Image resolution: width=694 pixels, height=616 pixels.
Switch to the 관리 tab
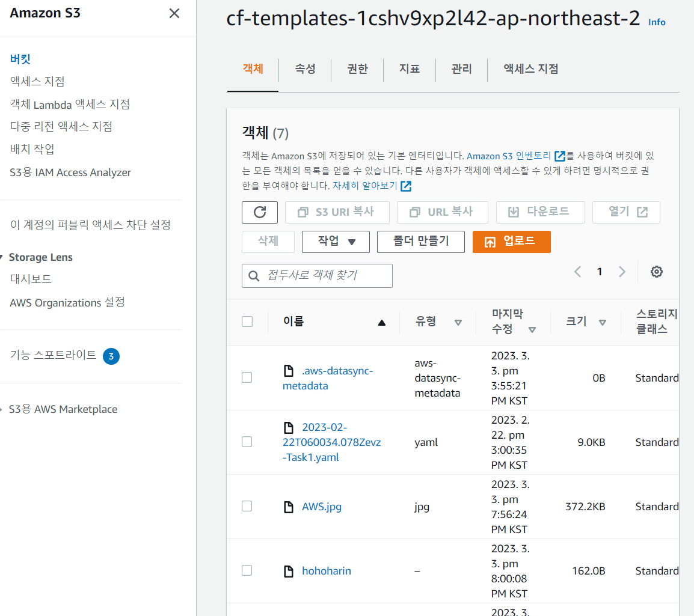(x=462, y=69)
